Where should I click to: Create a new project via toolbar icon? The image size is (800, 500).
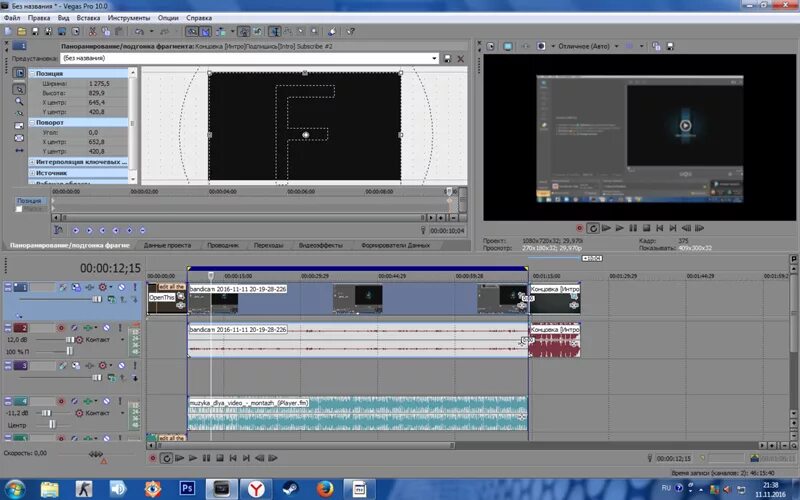(8, 32)
